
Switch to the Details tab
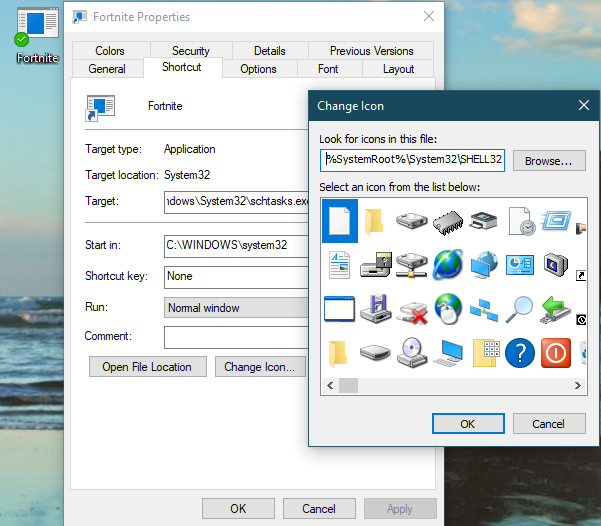[x=270, y=51]
